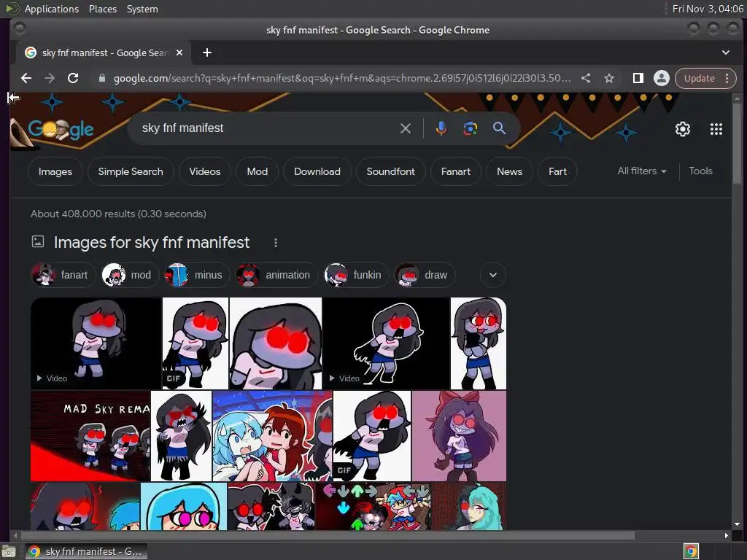Image resolution: width=747 pixels, height=560 pixels.
Task: Expand the tab search chevron
Action: (726, 52)
